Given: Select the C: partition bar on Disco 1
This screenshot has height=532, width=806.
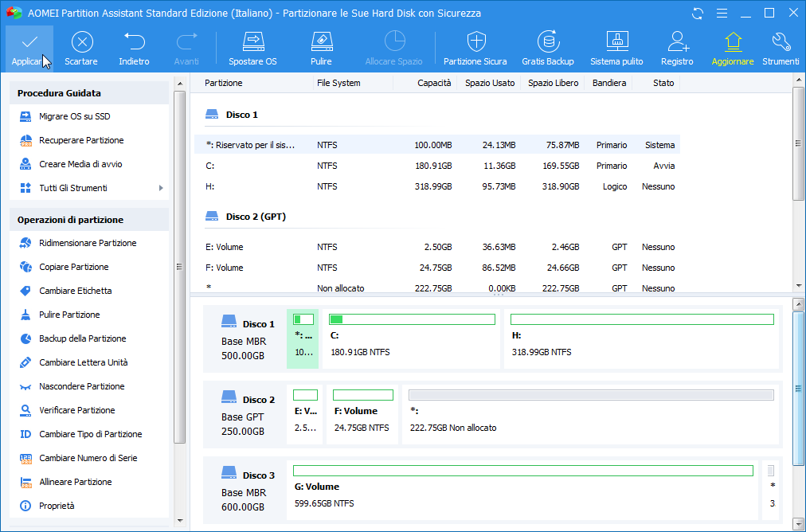Looking at the screenshot, I should point(413,339).
